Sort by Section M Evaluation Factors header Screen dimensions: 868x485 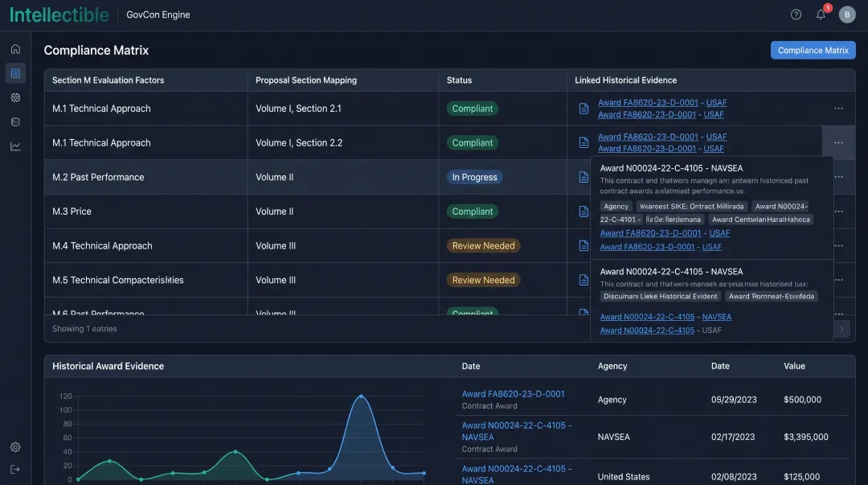108,80
